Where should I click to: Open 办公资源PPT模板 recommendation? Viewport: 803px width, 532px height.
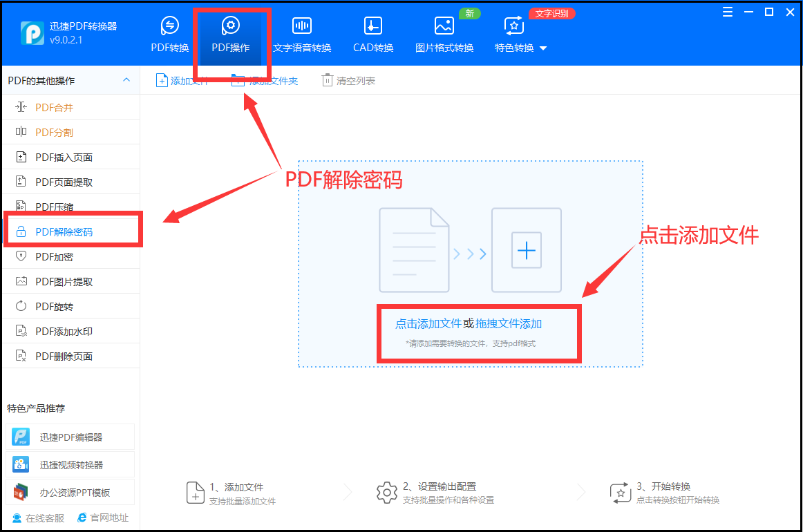70,492
